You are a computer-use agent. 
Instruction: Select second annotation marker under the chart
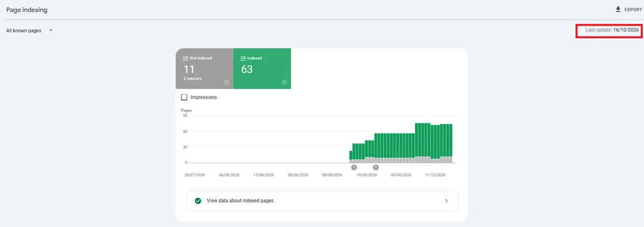point(376,167)
